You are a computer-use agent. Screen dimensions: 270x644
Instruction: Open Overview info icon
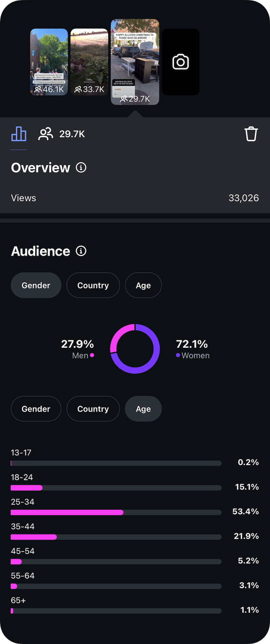click(x=81, y=167)
